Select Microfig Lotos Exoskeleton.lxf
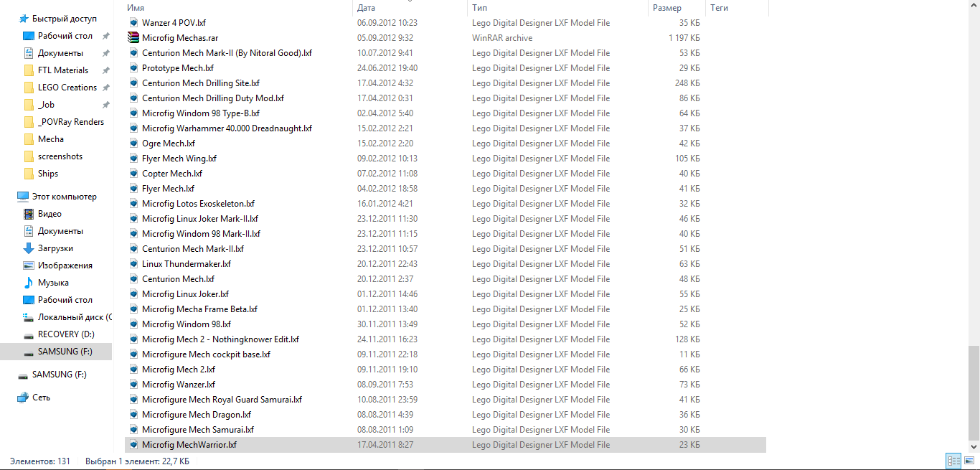Screen dimensions: 980x470 point(198,204)
